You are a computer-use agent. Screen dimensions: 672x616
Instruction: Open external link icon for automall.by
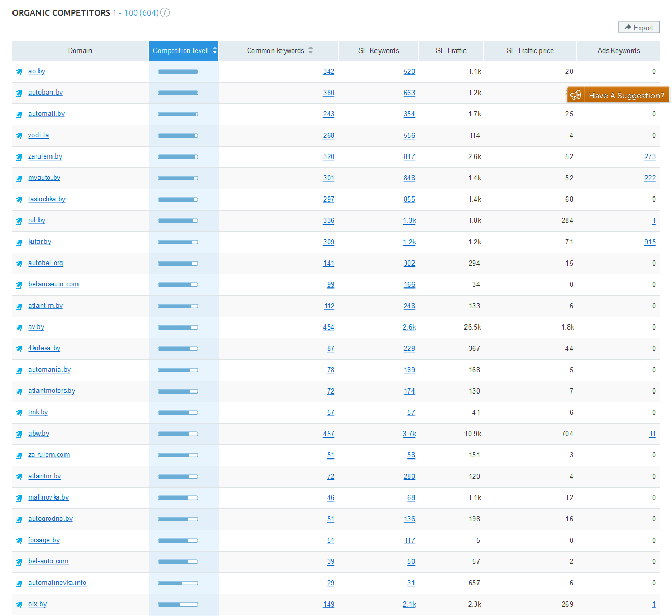[x=19, y=115]
